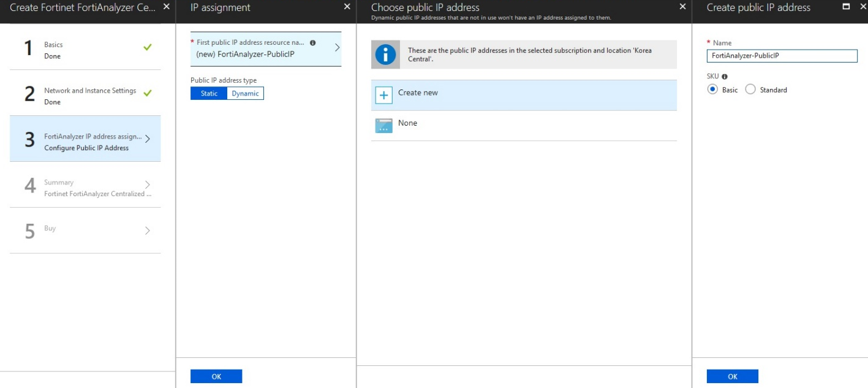Select the Basic SKU radio button
Image resolution: width=868 pixels, height=388 pixels.
(712, 89)
